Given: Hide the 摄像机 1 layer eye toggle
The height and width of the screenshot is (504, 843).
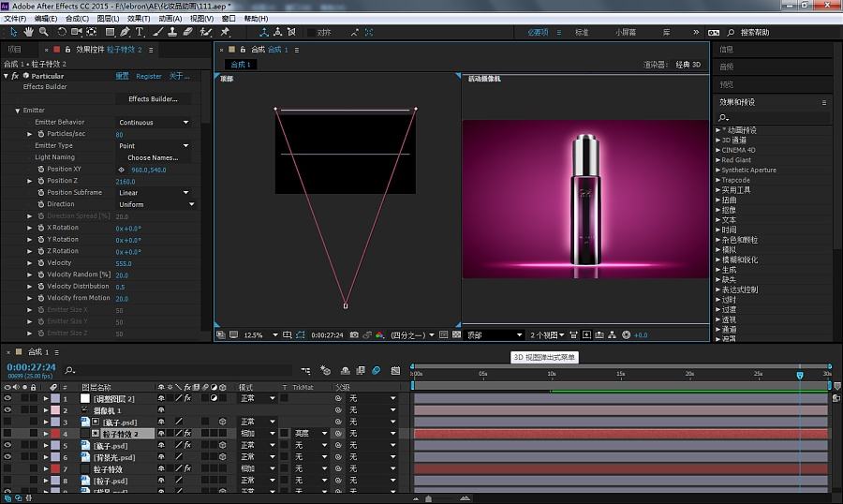Looking at the screenshot, I should (7, 410).
